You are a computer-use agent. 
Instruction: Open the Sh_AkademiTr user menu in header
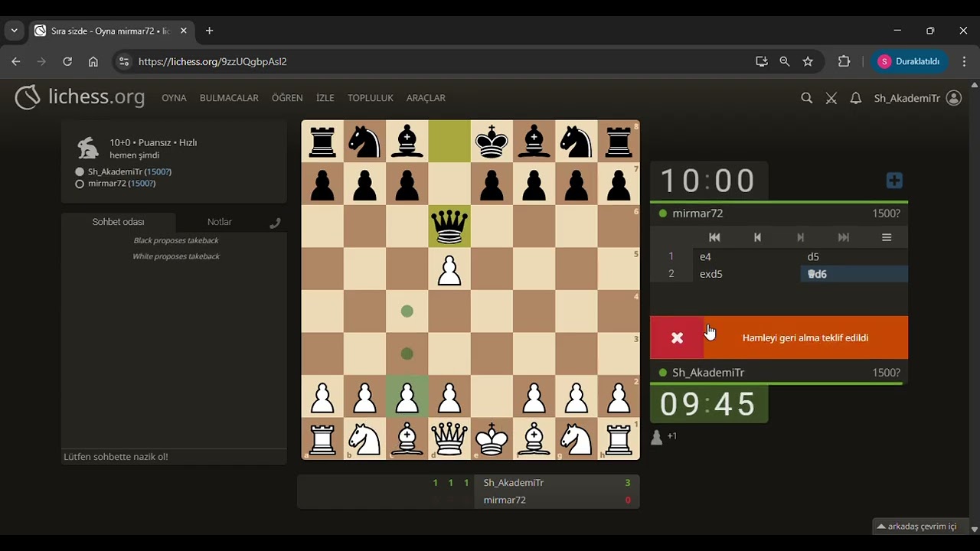[x=917, y=98]
